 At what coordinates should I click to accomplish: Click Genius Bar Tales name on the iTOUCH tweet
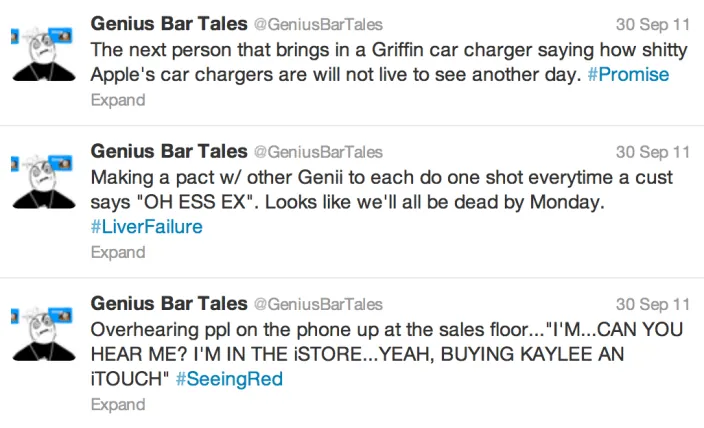[x=168, y=304]
